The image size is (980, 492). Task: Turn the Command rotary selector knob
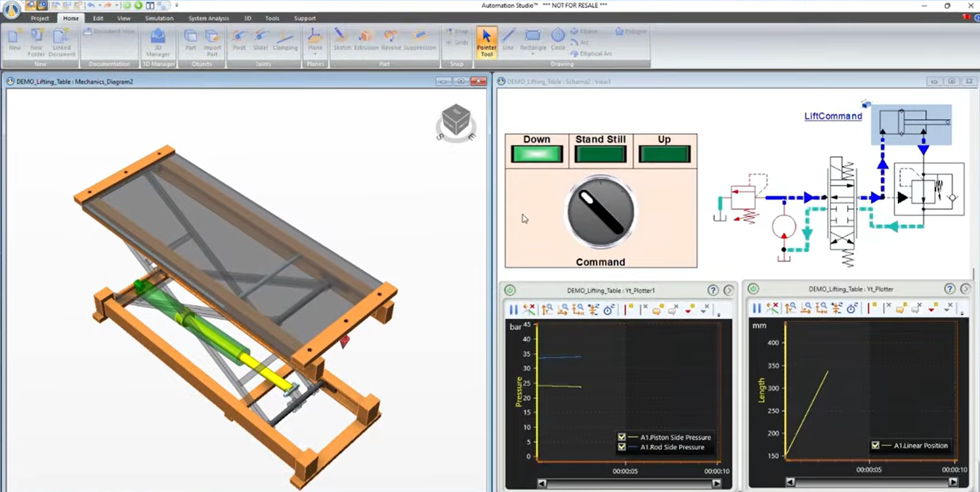click(x=600, y=211)
